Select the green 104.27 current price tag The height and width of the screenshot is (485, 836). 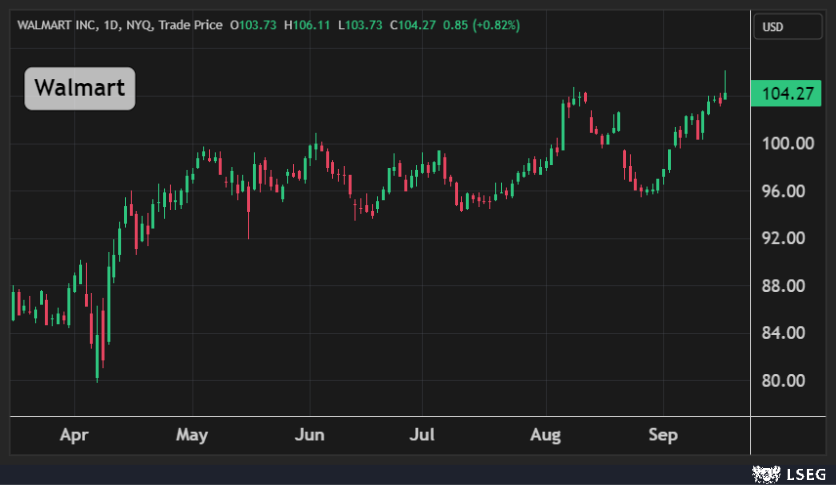[x=789, y=94]
